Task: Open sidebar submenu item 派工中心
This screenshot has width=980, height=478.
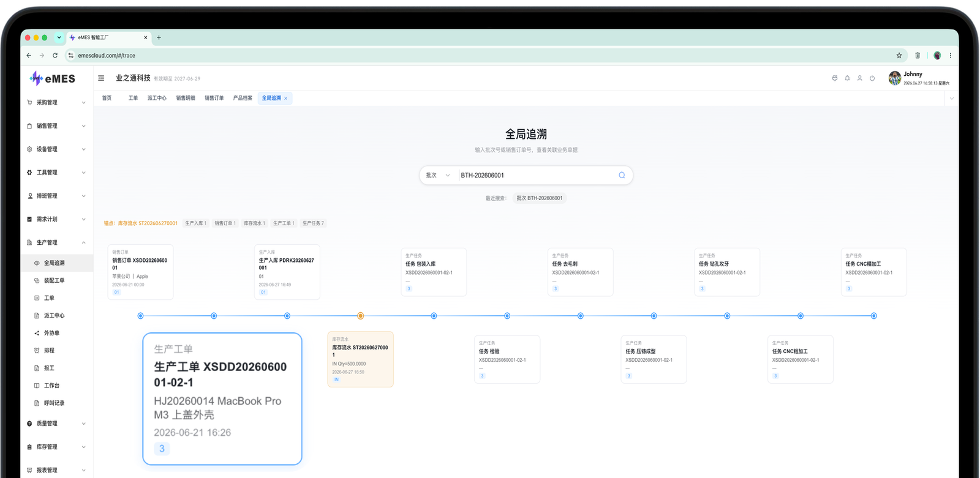Action: pyautogui.click(x=57, y=316)
